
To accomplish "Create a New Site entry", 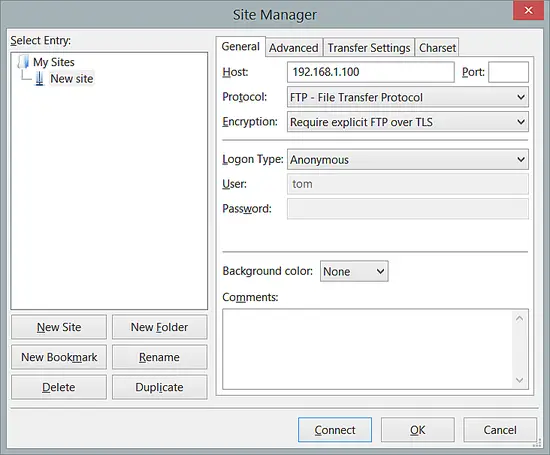I will 59,327.
